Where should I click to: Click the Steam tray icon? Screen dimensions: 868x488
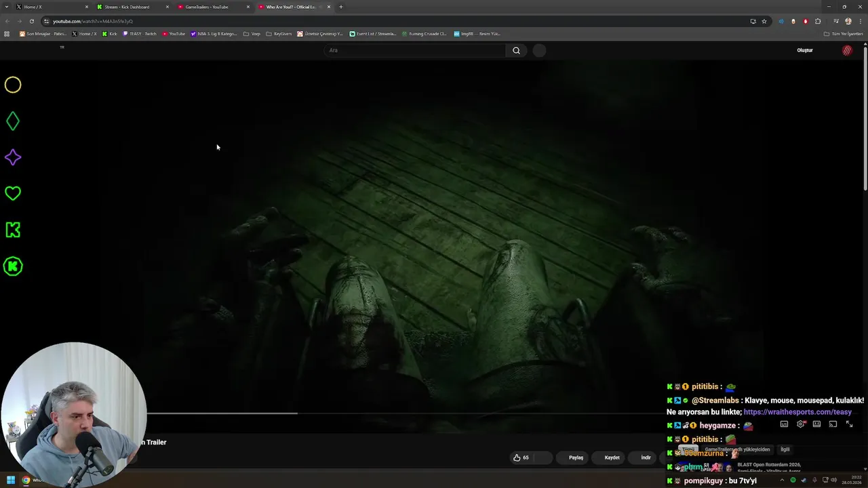point(804,480)
